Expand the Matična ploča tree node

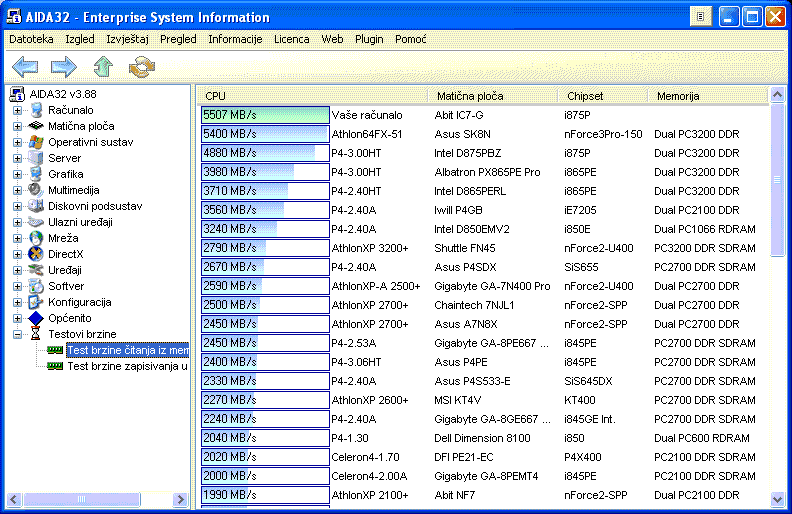17,126
